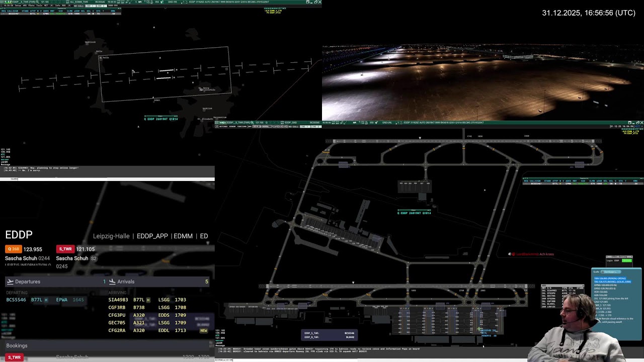Click the green button in CPDLC Setting window
This screenshot has height=362, width=644.
[x=627, y=260]
